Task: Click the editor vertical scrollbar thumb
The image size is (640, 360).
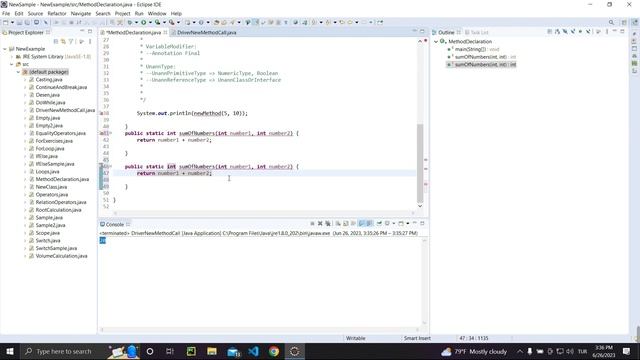Action: click(x=420, y=163)
